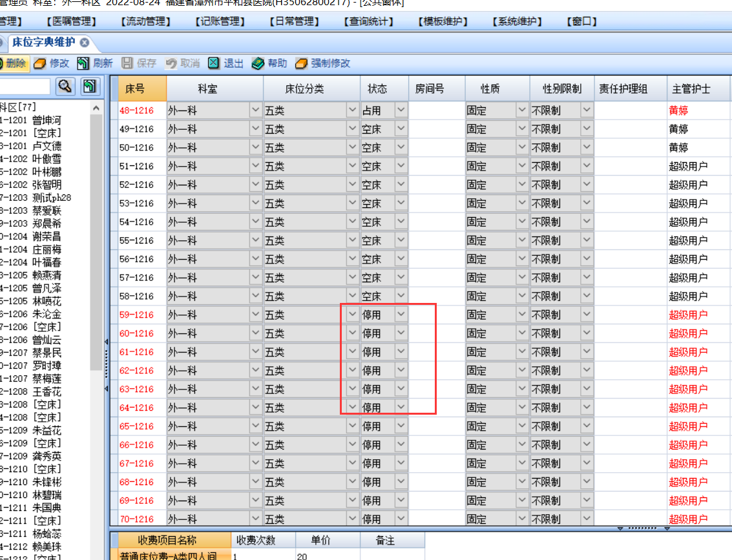This screenshot has width=732, height=560.
Task: Open 科室 dropdown for bed 67-1216
Action: click(255, 463)
